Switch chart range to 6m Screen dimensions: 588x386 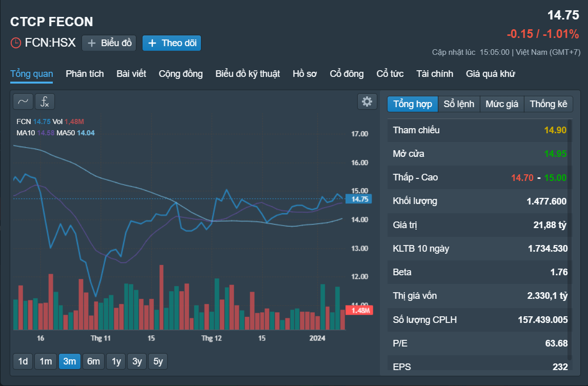[x=93, y=361]
